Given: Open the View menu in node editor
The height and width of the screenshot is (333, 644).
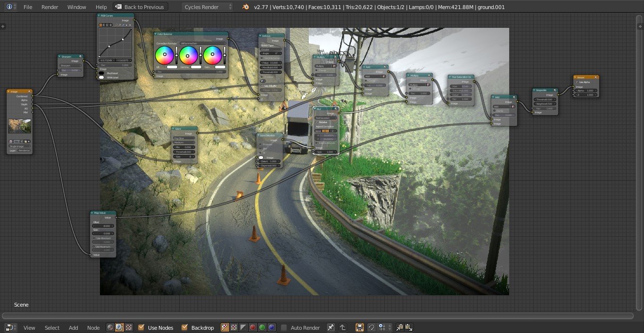Looking at the screenshot, I should coord(29,328).
